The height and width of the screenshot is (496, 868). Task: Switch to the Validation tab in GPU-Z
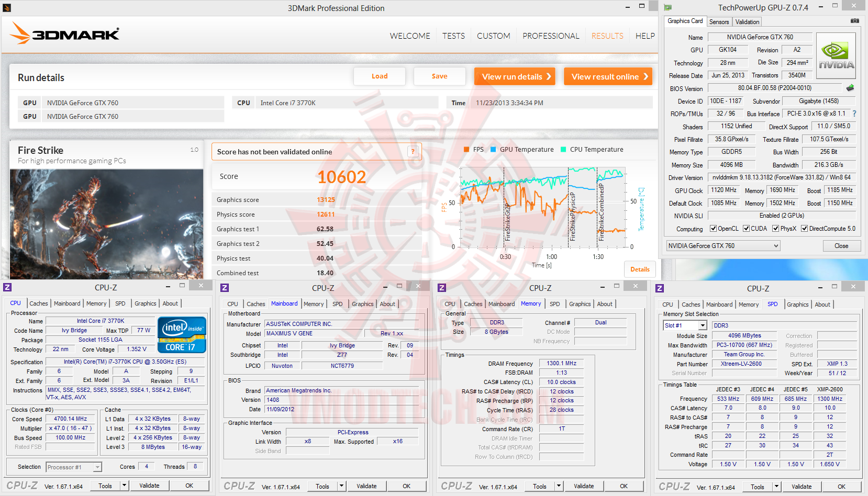coord(747,22)
